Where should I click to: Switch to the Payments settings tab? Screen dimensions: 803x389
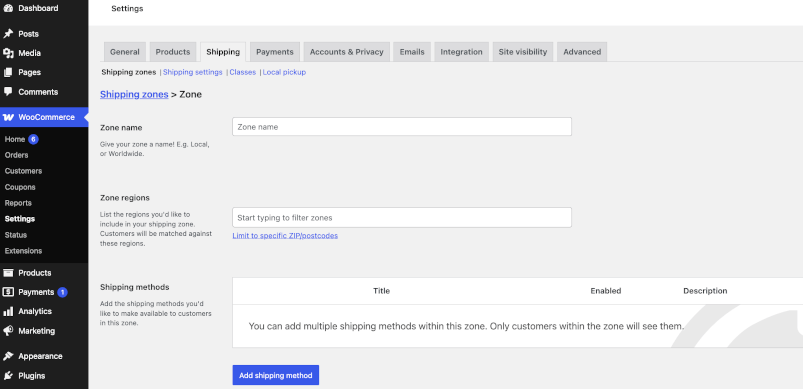274,52
